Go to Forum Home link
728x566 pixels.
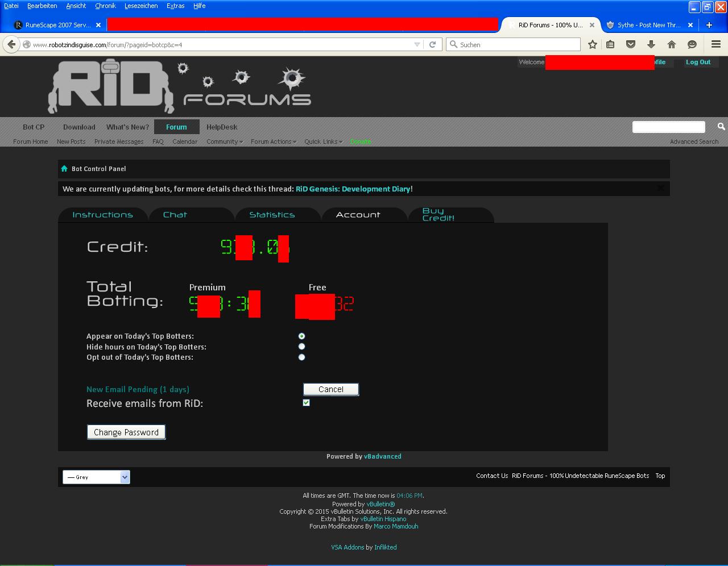(31, 141)
